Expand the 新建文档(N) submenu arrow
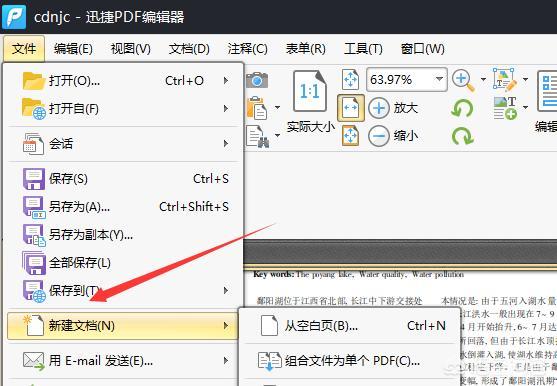Viewport: 557px width, 386px height. [x=226, y=326]
